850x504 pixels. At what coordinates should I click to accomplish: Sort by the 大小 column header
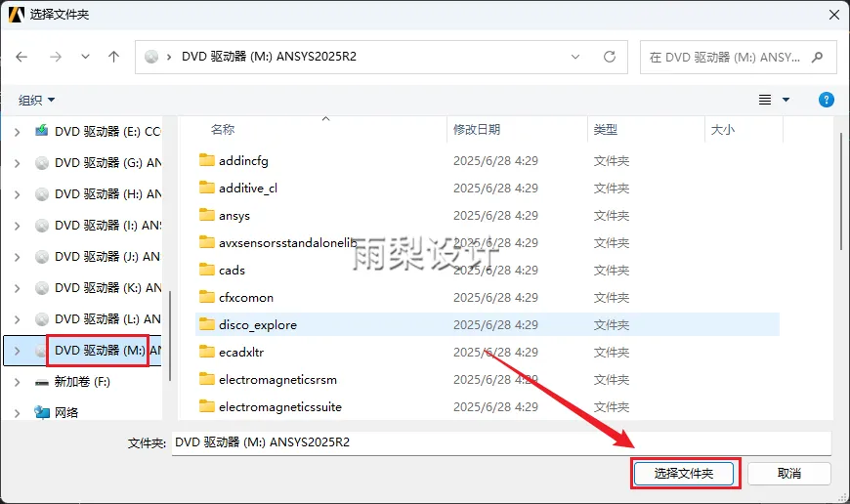[x=723, y=130]
